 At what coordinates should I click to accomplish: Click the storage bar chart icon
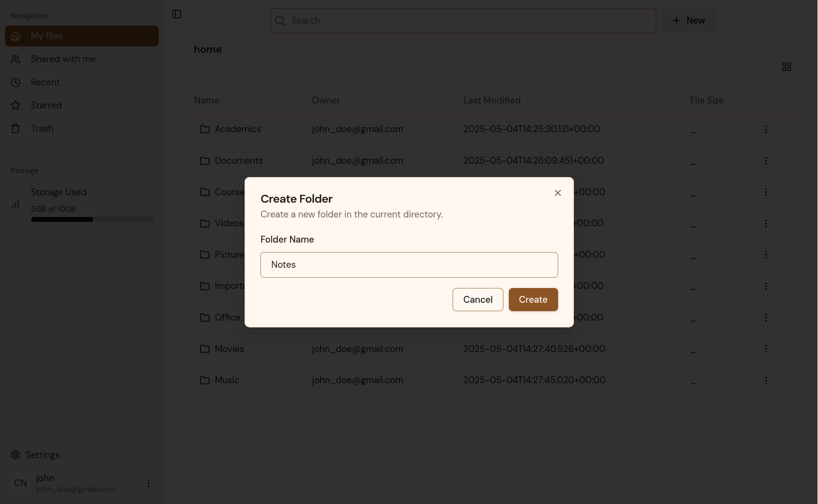(16, 204)
